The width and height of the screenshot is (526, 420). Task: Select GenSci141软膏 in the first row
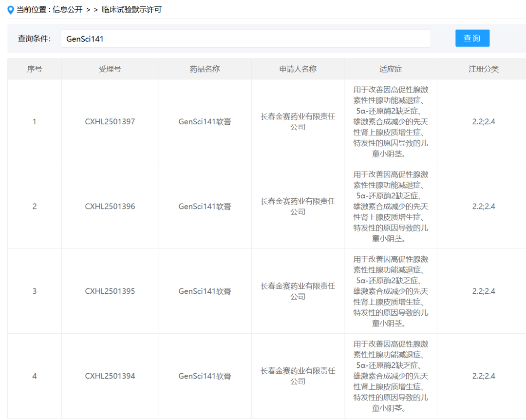click(205, 121)
